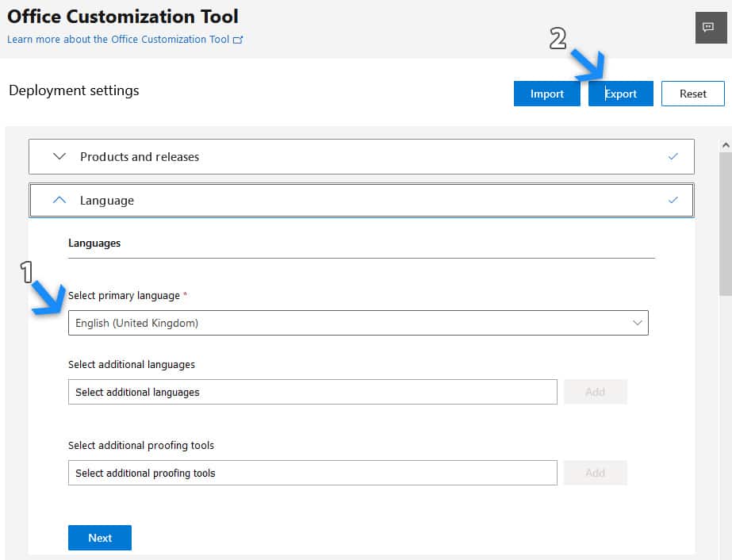Click Add next to additional languages
Viewport: 732px width, 560px height.
(595, 391)
